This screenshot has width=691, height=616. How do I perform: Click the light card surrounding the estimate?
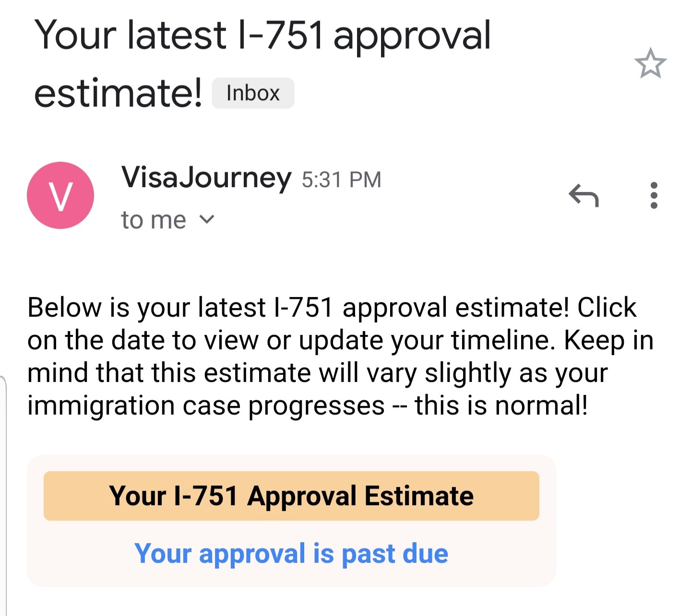[291, 521]
